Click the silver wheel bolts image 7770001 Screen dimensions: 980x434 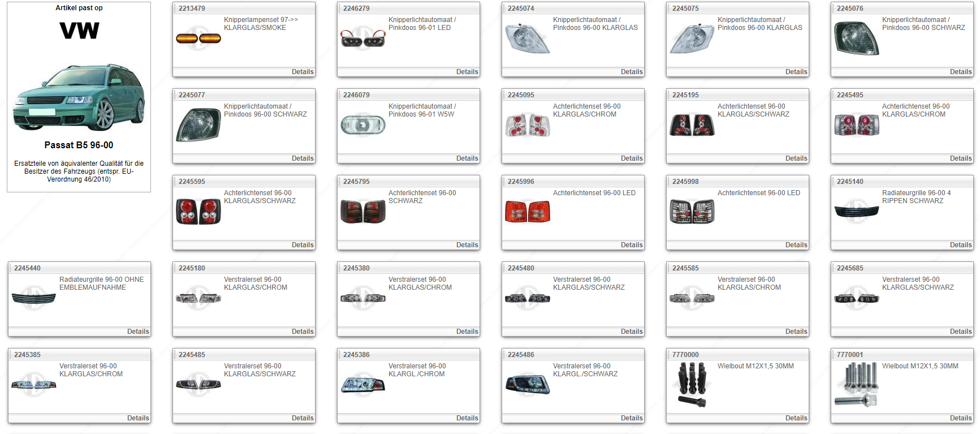click(856, 385)
